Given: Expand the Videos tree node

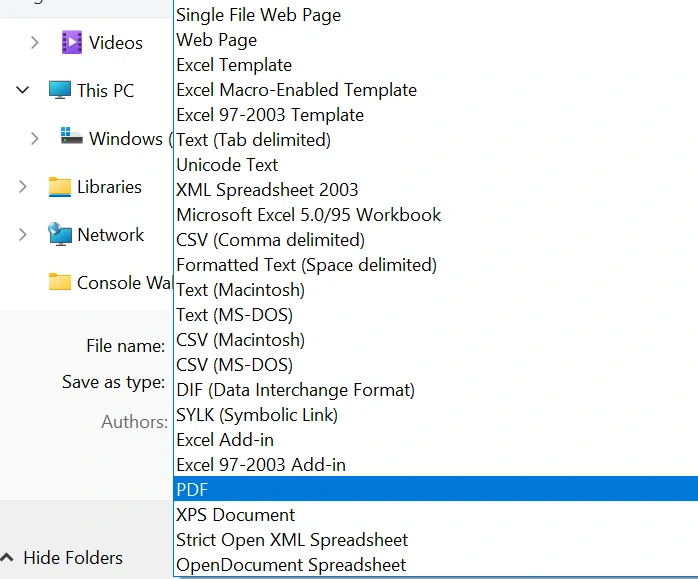Looking at the screenshot, I should [35, 43].
